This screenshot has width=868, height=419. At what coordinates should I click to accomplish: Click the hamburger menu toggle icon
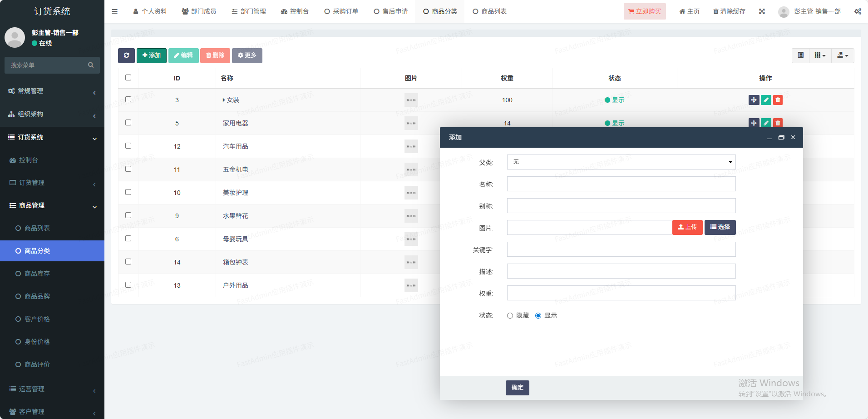tap(115, 11)
